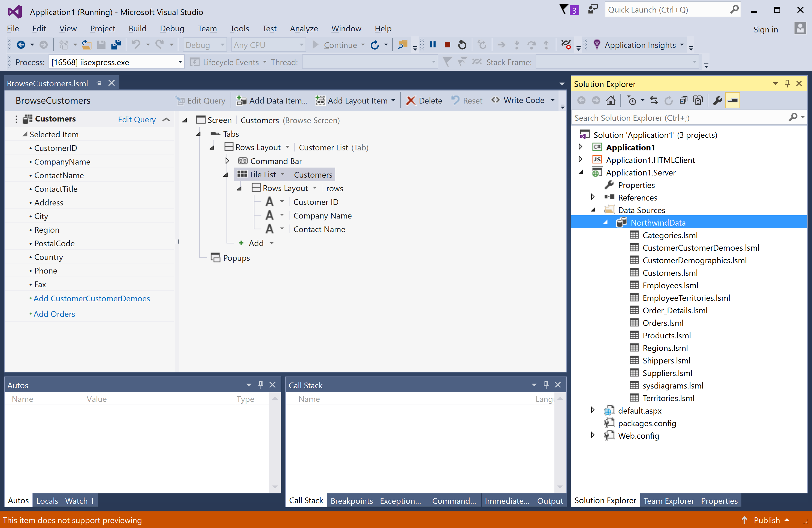812x528 pixels.
Task: Click Sync with Active Document icon
Action: coord(653,100)
